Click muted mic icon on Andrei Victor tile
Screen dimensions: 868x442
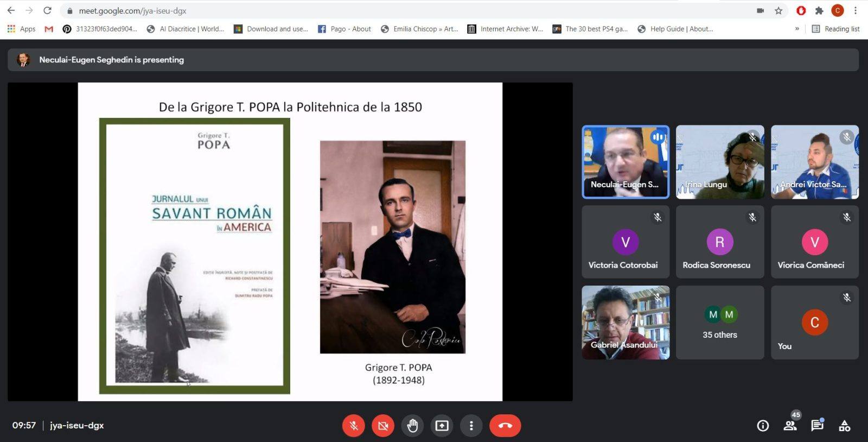pyautogui.click(x=847, y=137)
